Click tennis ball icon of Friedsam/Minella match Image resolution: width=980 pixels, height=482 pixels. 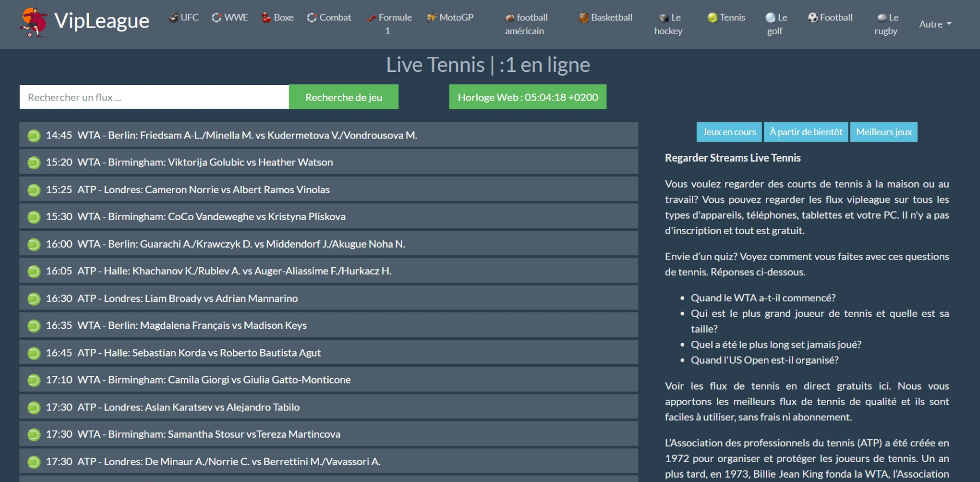[34, 135]
